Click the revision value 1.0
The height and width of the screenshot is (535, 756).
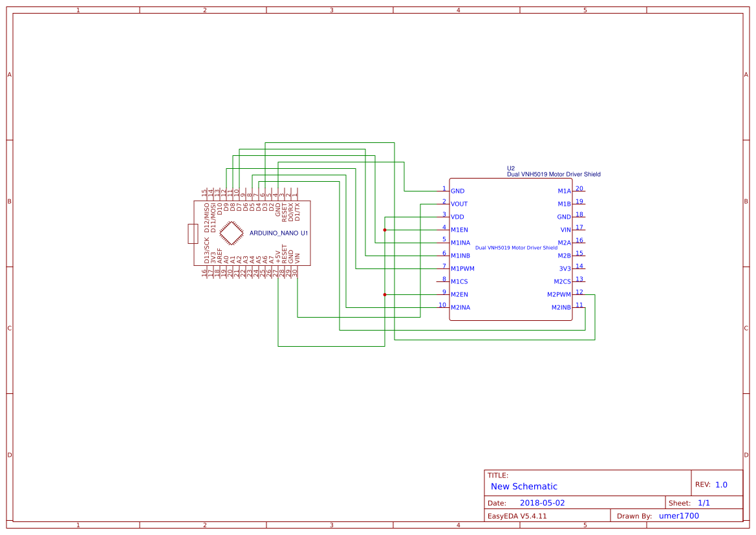tap(721, 485)
